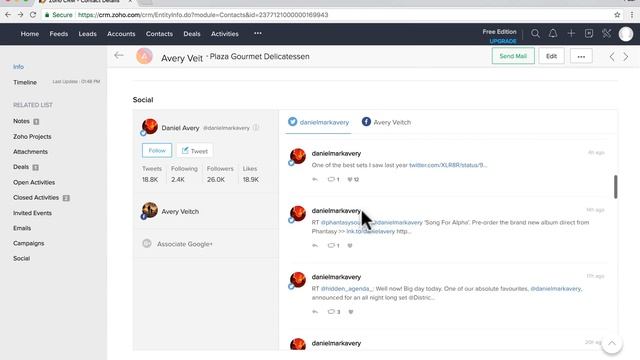Open the calendar icon in header
640x360 pixels.
point(589,34)
